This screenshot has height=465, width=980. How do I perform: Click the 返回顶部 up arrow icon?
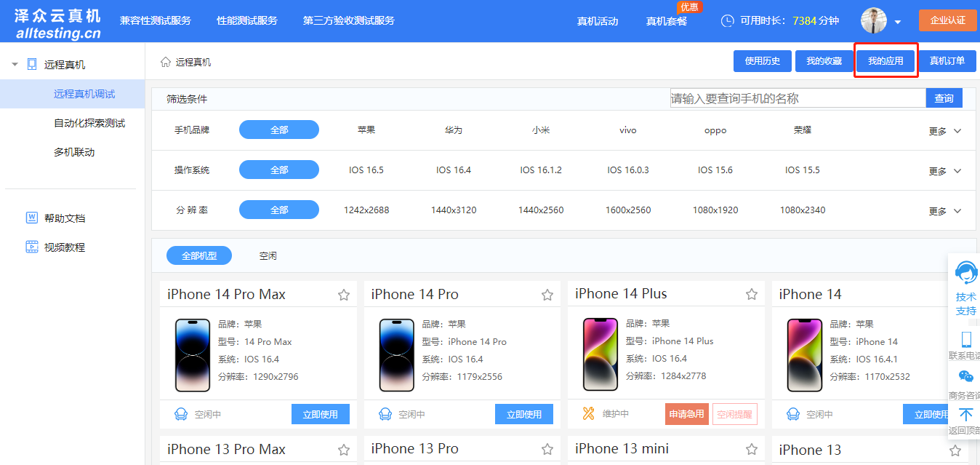966,414
